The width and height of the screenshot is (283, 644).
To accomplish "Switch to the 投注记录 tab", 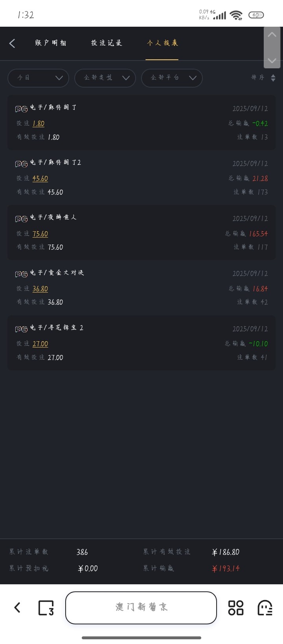I will click(107, 43).
